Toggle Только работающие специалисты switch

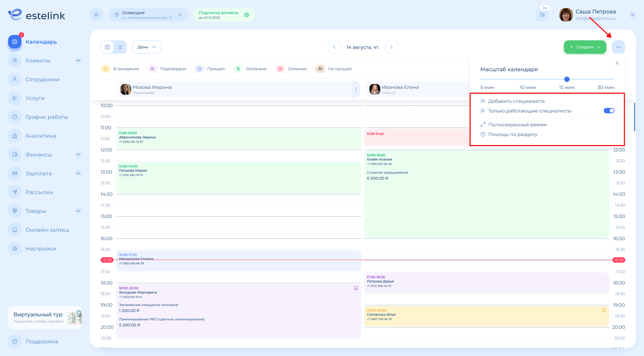[609, 111]
